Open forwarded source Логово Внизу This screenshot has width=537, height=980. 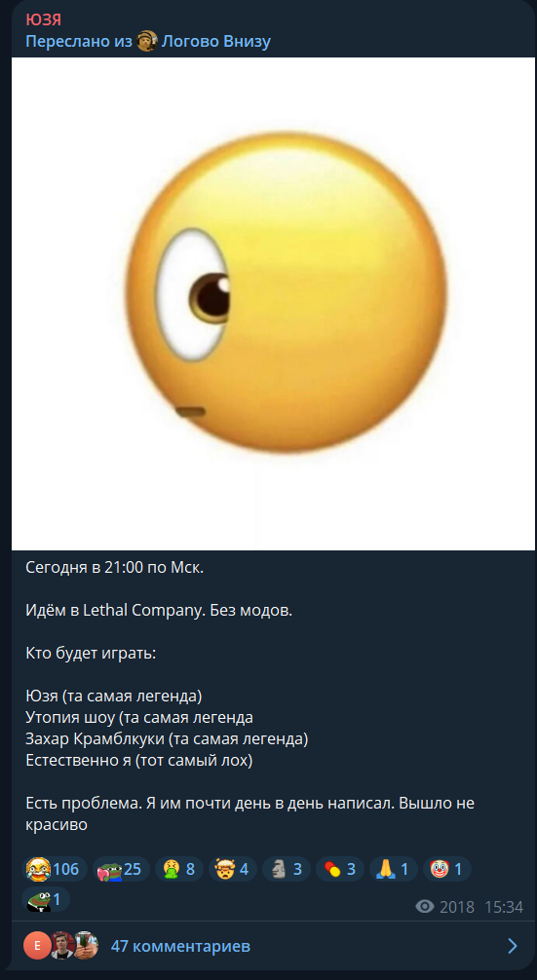point(215,42)
